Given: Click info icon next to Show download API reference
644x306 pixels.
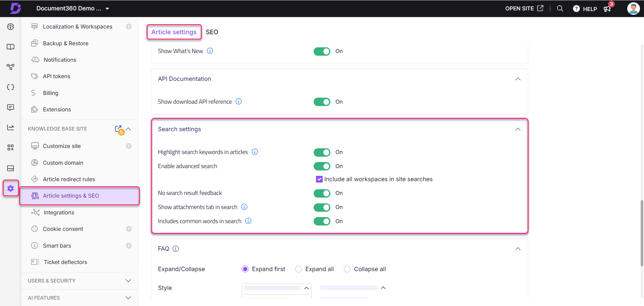Looking at the screenshot, I should [x=239, y=101].
